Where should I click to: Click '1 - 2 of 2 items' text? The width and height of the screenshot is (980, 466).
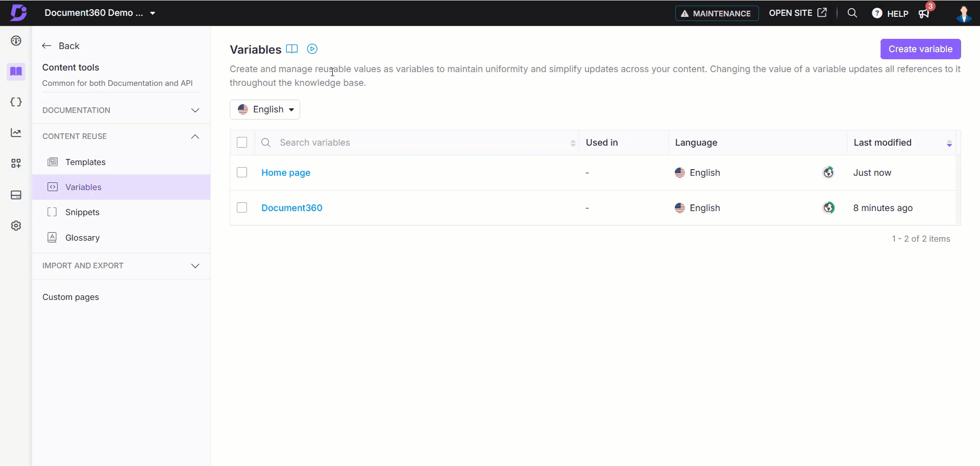921,239
